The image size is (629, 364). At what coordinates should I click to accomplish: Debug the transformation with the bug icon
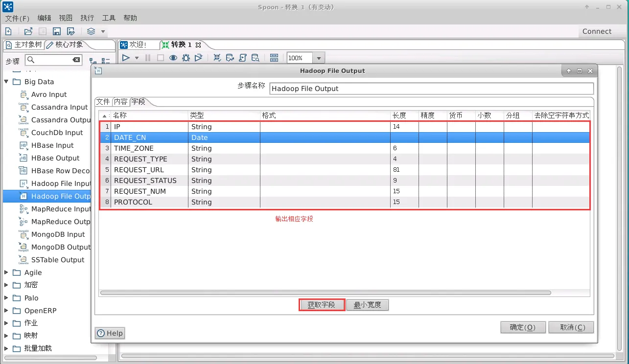click(186, 58)
